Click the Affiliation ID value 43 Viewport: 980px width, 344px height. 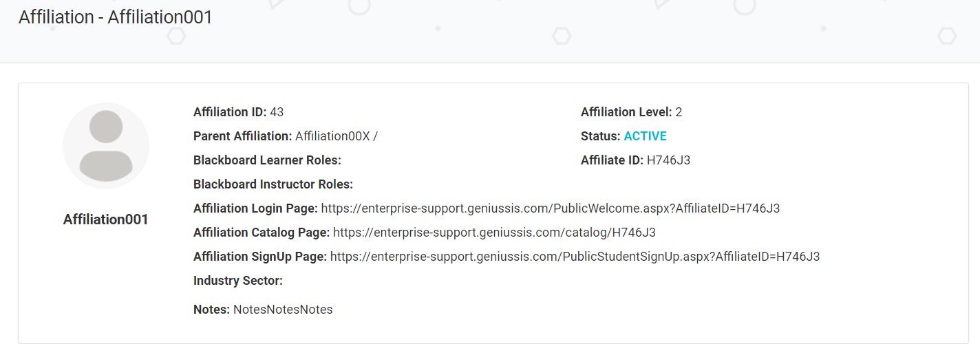pos(277,112)
